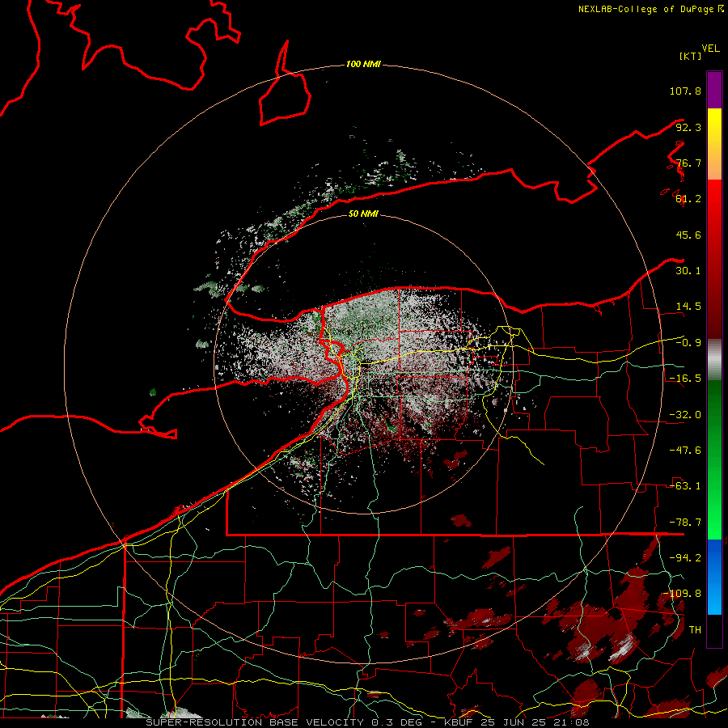The width and height of the screenshot is (728, 728).
Task: Click the [KT] units label
Action: tap(691, 56)
